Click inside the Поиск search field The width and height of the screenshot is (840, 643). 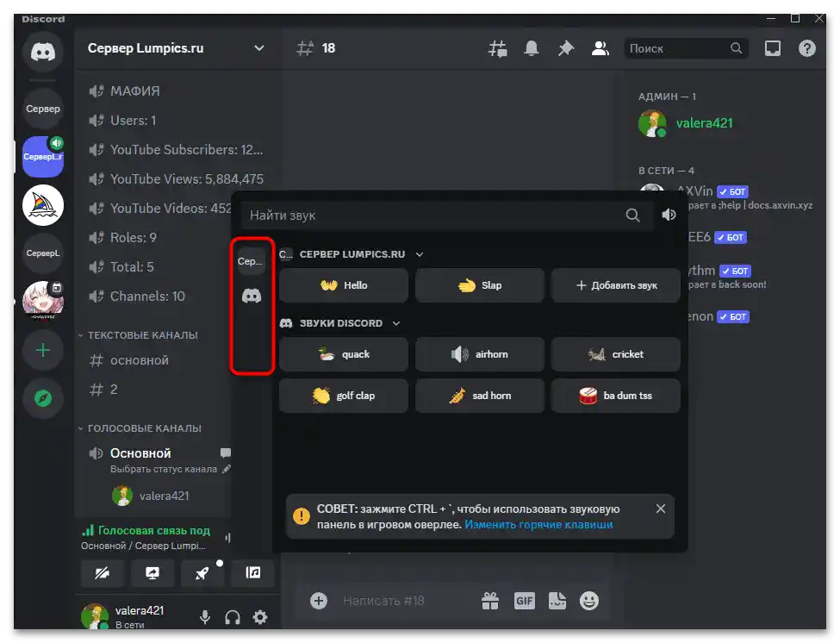coord(686,48)
